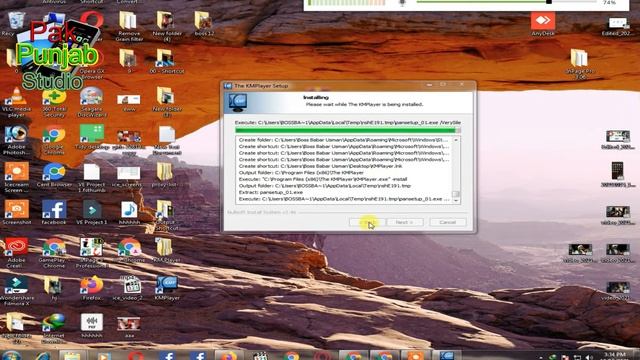Click the recorder volume slider handle near 74%
The image size is (640, 360).
pos(549,2)
